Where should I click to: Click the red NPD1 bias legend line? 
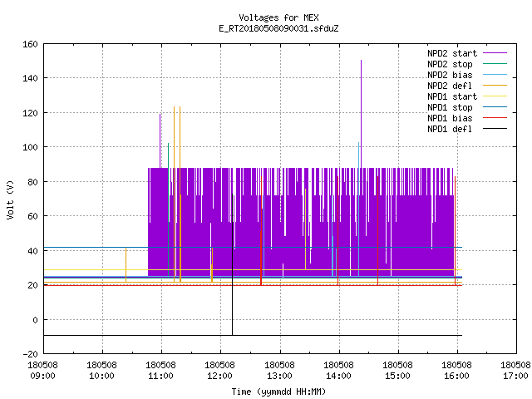(495, 118)
